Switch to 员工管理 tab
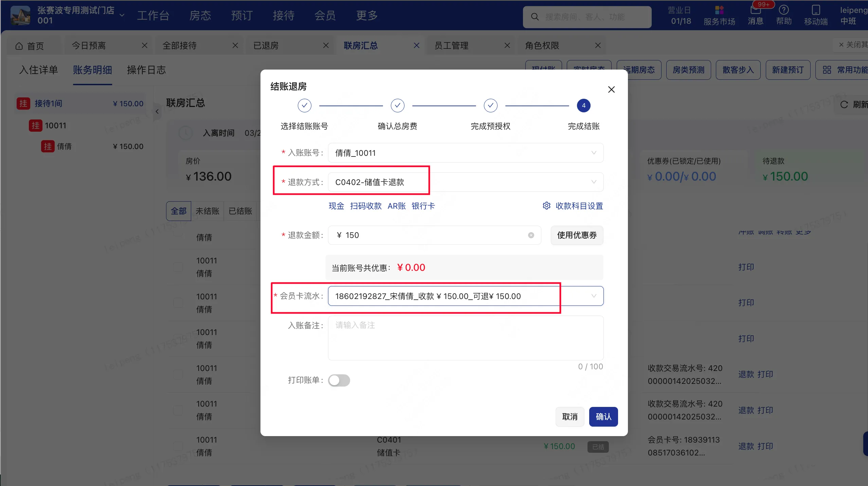 tap(451, 45)
